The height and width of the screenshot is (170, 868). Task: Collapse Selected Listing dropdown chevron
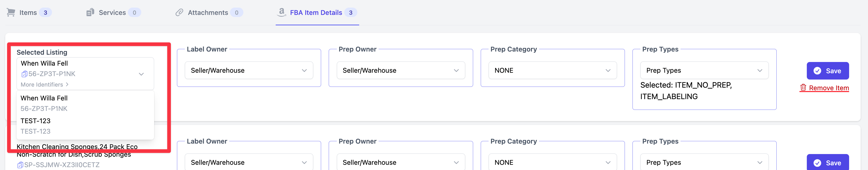[142, 74]
